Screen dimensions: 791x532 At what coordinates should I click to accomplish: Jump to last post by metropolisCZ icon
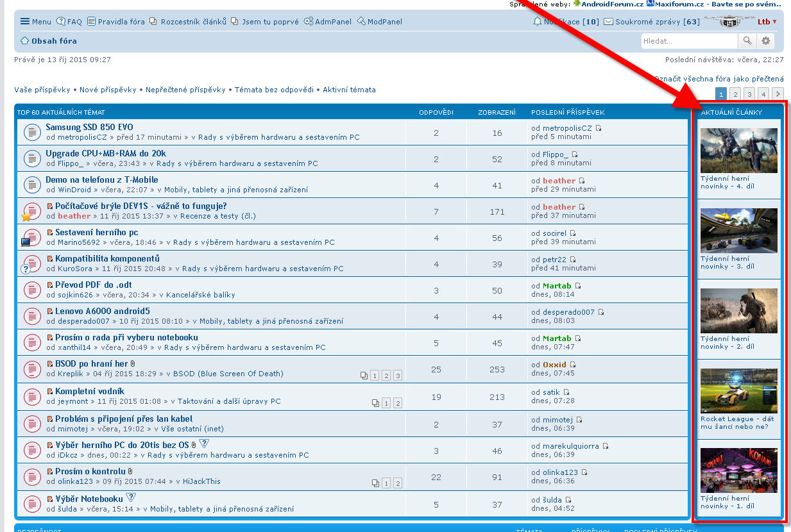point(599,128)
